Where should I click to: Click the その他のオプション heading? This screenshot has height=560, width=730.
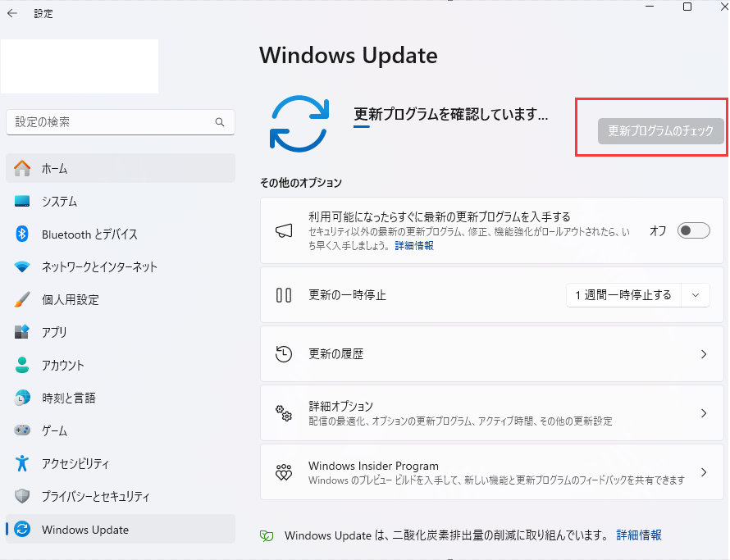tap(301, 183)
